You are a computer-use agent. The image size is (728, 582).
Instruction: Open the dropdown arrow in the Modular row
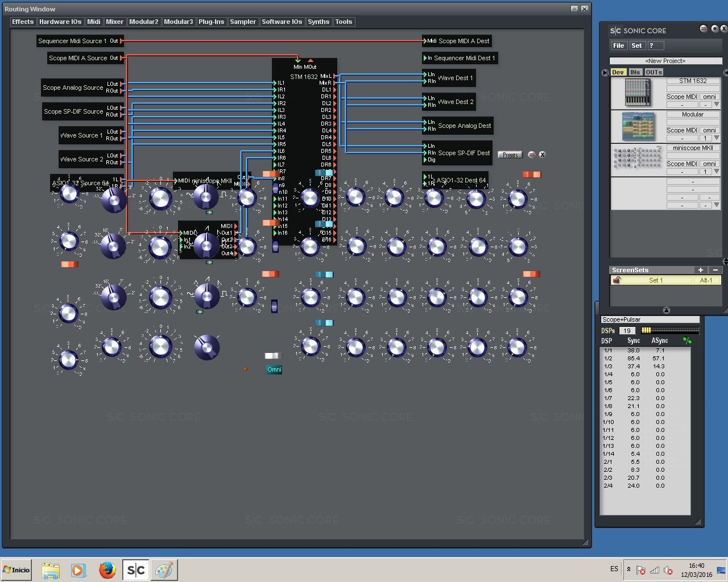point(717,138)
